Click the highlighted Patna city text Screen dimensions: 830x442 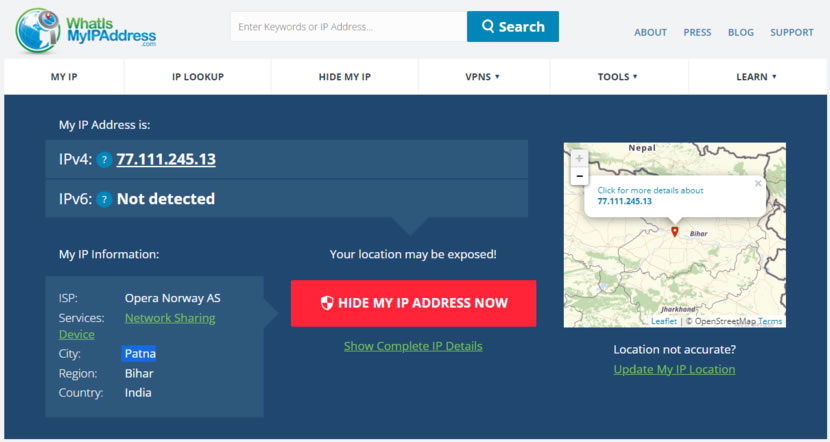(x=139, y=354)
